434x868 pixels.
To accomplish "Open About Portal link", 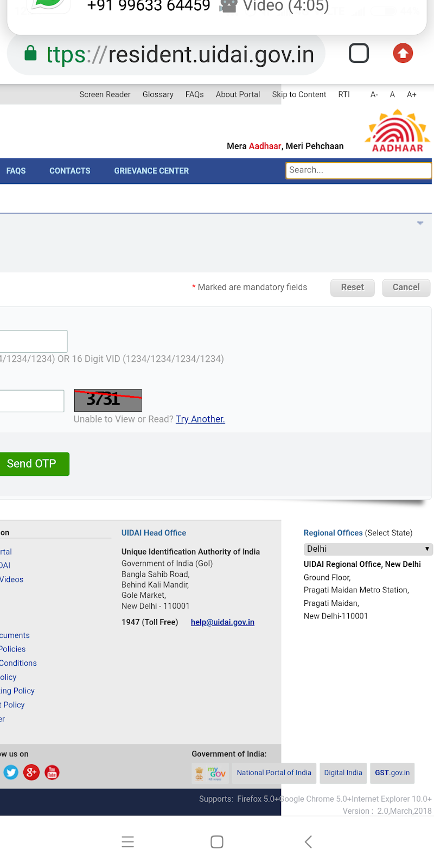I will 238,94.
